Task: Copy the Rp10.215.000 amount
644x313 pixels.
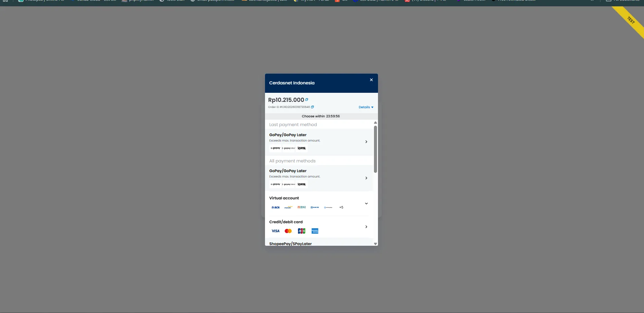Action: click(307, 100)
